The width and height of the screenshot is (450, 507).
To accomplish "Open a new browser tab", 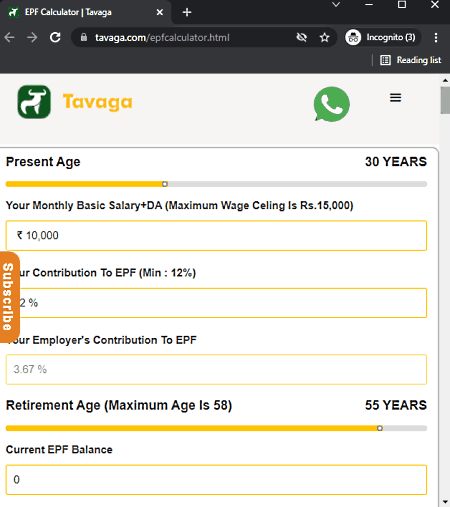I will 187,12.
